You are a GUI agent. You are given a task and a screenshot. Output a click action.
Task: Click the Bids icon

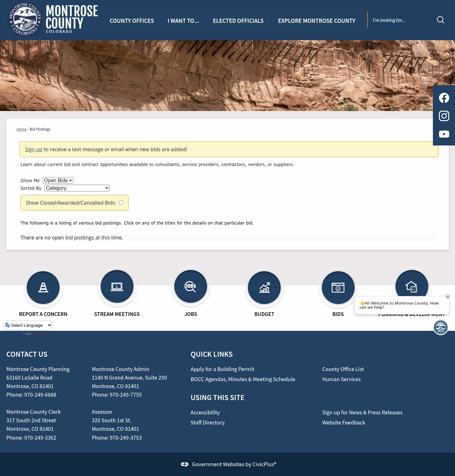338,287
